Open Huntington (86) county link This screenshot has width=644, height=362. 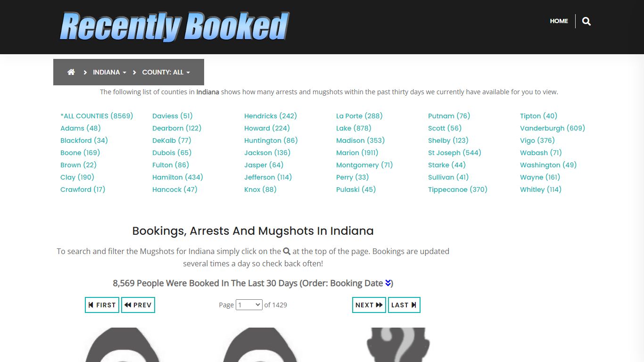click(x=271, y=140)
